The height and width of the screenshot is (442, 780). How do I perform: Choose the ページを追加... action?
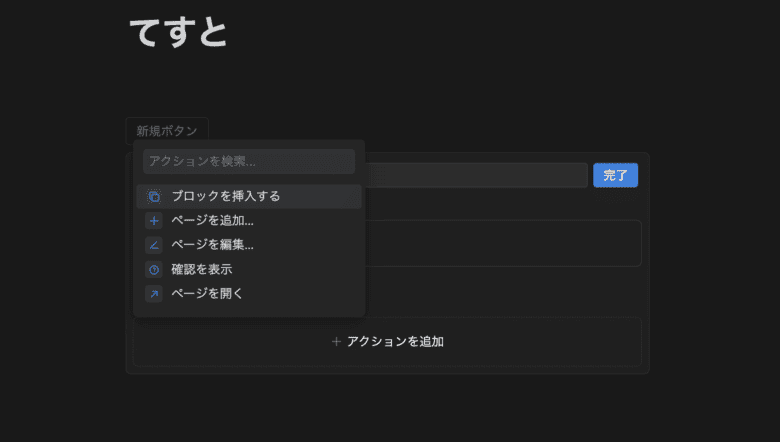(212, 220)
